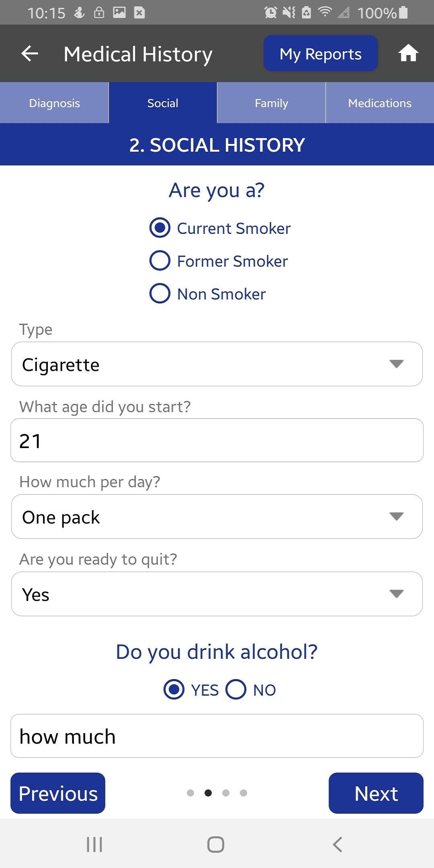
Task: Open My Reports
Action: coord(321,53)
